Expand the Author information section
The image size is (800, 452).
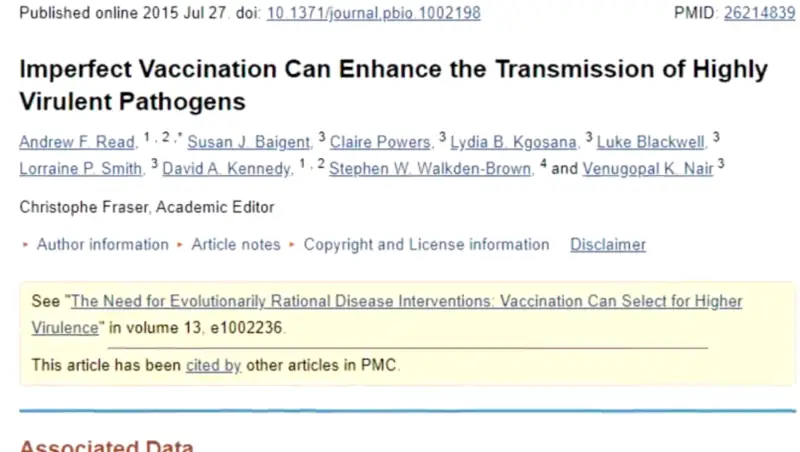(102, 244)
